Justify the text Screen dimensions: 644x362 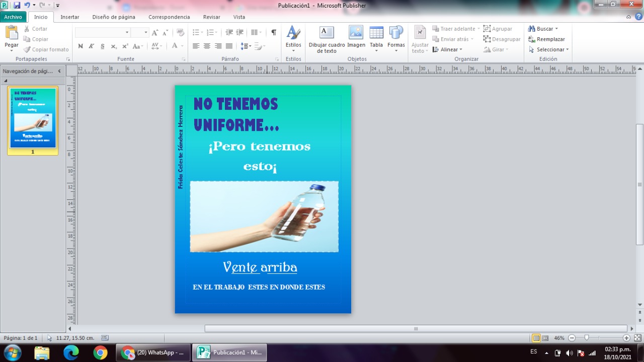(x=229, y=46)
